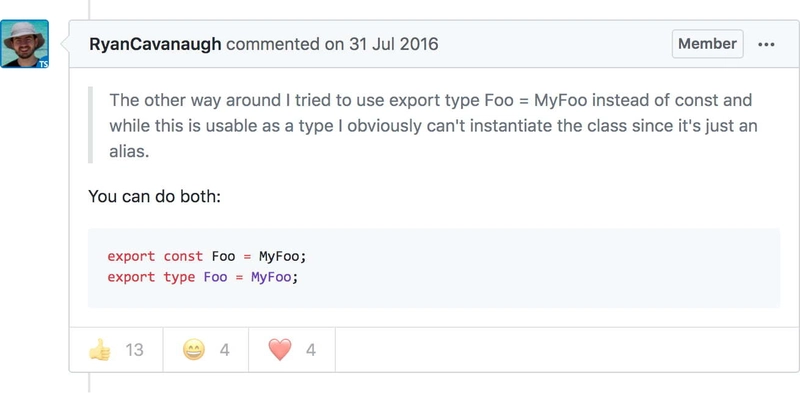Click the 'You can do both:' text
Image resolution: width=800 pixels, height=393 pixels.
click(x=155, y=196)
